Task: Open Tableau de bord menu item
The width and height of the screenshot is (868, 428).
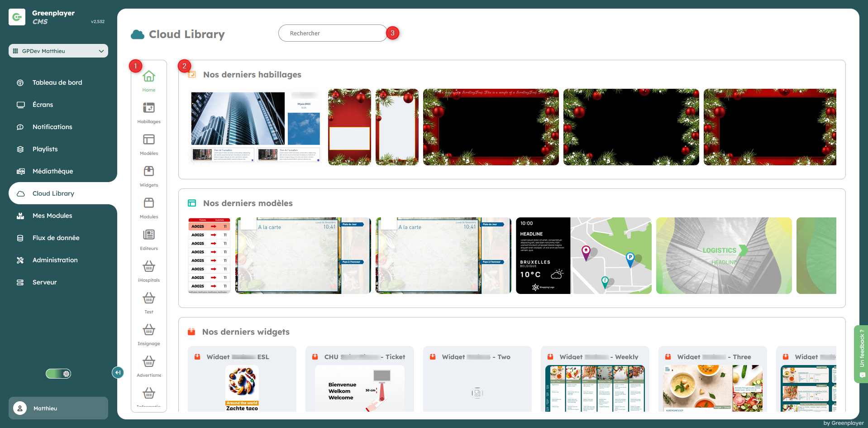Action: (x=57, y=82)
